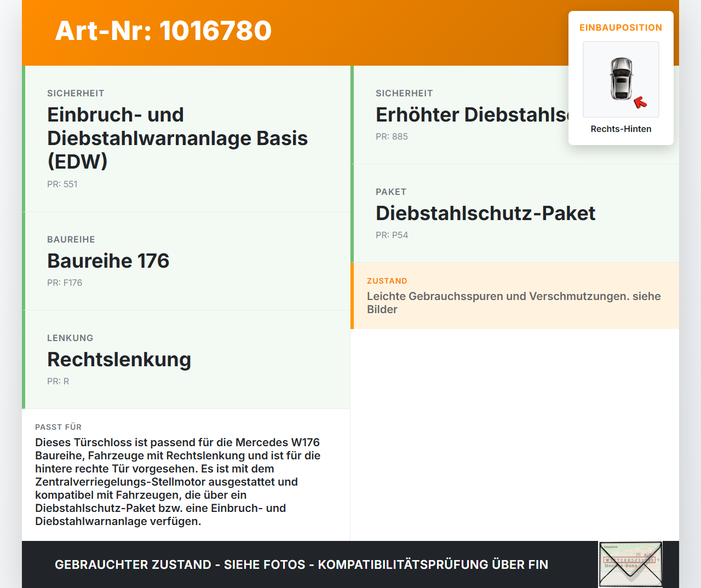Viewport: 701px width, 588px height.
Task: Select the red arrow marking the rear-right position
Action: tap(640, 102)
